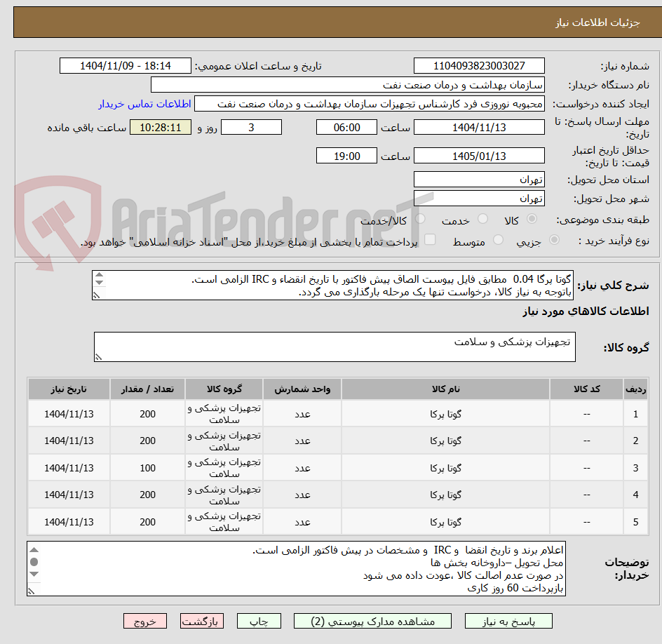Click the کد کالا column header

tap(586, 389)
